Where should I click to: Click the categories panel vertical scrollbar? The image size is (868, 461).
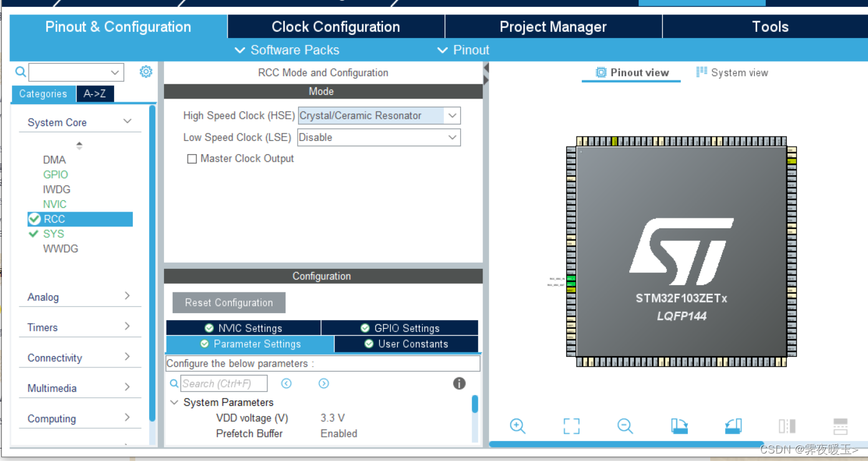[x=152, y=263]
